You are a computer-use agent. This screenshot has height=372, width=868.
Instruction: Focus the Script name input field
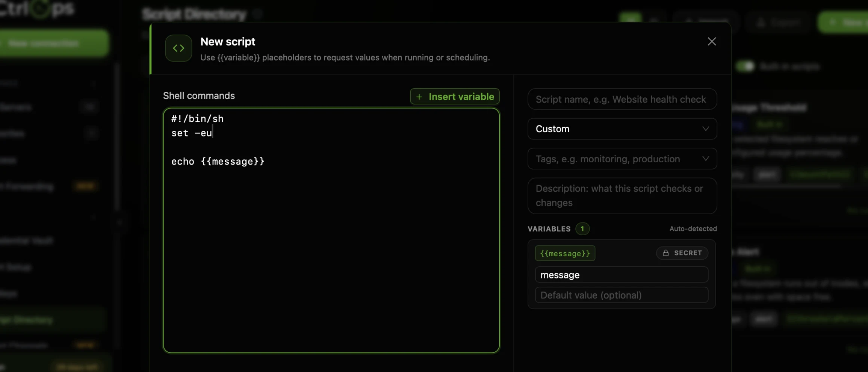click(622, 99)
